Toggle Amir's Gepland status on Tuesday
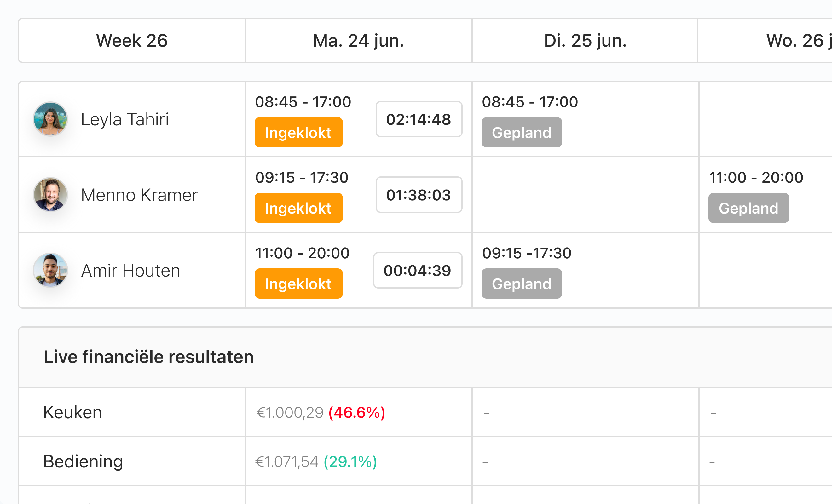 [521, 283]
